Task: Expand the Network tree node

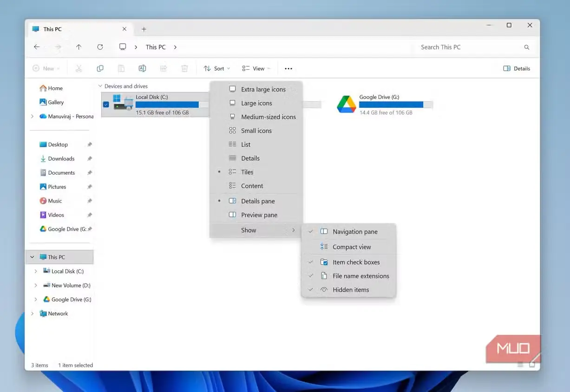Action: tap(32, 314)
